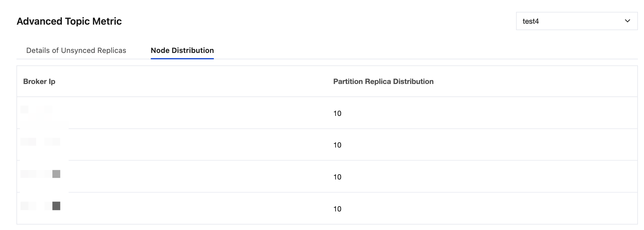Screen dimensions: 644x230
Task: Click the test4 text in the selector
Action: click(x=531, y=21)
